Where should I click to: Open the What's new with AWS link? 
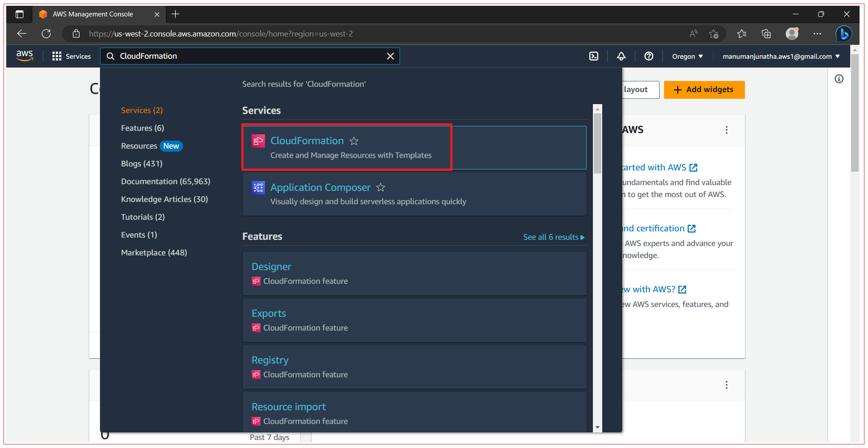(654, 289)
